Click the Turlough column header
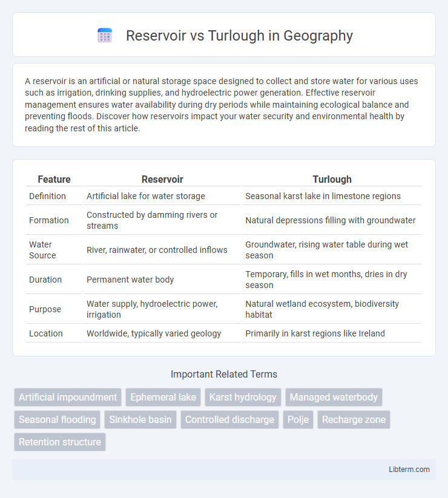 pos(332,179)
